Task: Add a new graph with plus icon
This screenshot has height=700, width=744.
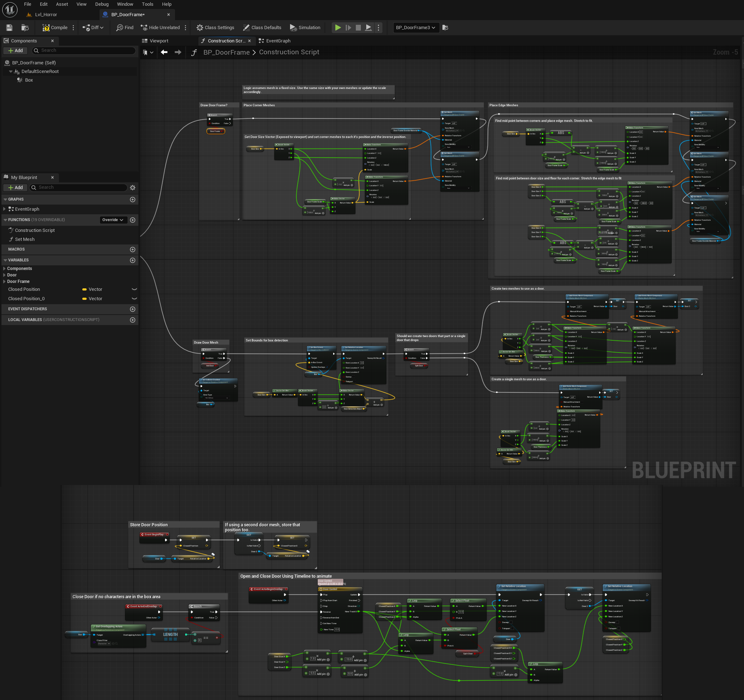Action: coord(133,200)
